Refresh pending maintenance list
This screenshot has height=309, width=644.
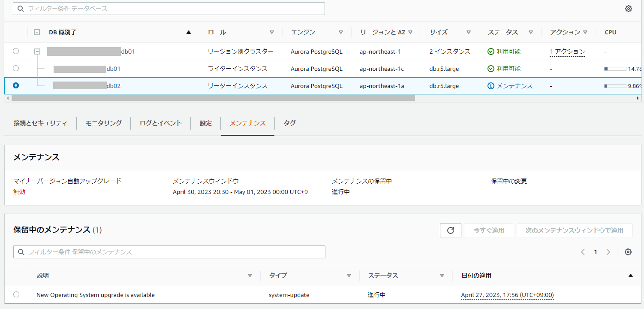pyautogui.click(x=451, y=230)
